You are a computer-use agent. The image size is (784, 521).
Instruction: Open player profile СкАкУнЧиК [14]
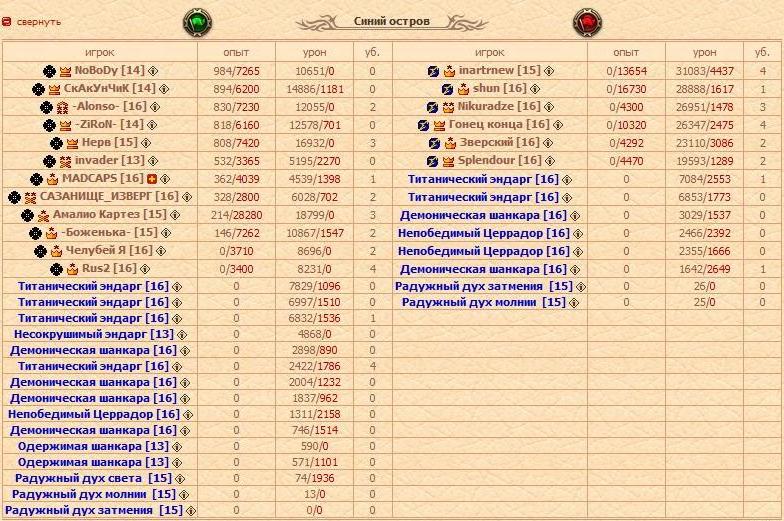110,88
